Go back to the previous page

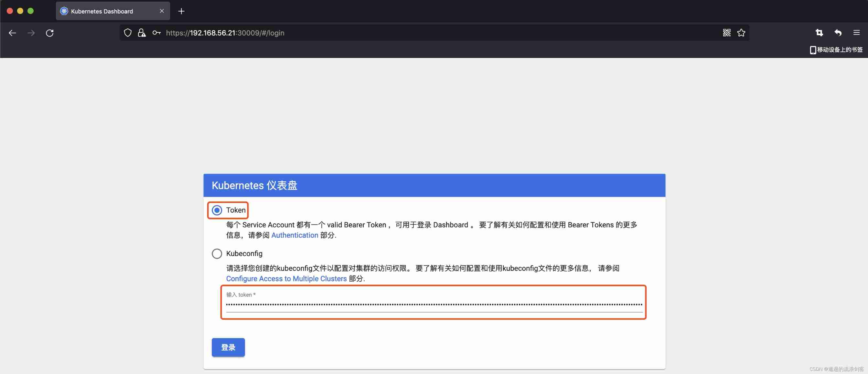coord(13,33)
